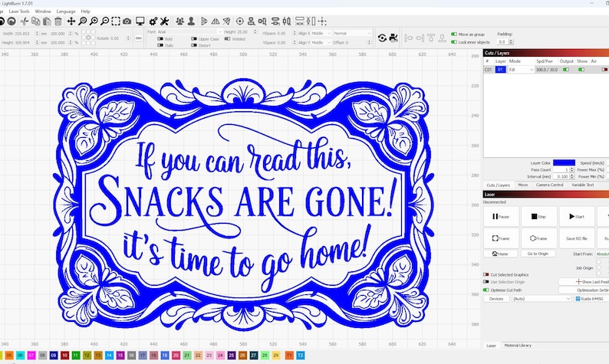Select the green 11 palette color swatch

76,355
